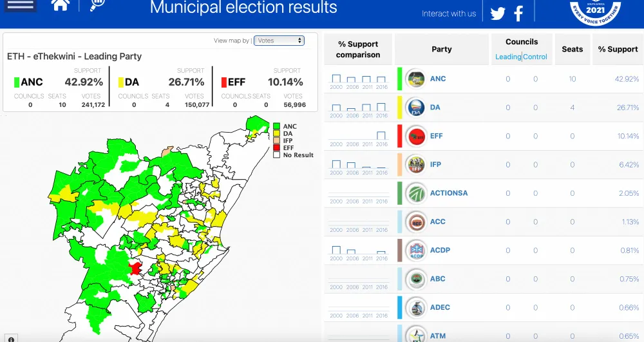Click the IFP support comparison chart
Image resolution: width=644 pixels, height=342 pixels.
pos(359,165)
